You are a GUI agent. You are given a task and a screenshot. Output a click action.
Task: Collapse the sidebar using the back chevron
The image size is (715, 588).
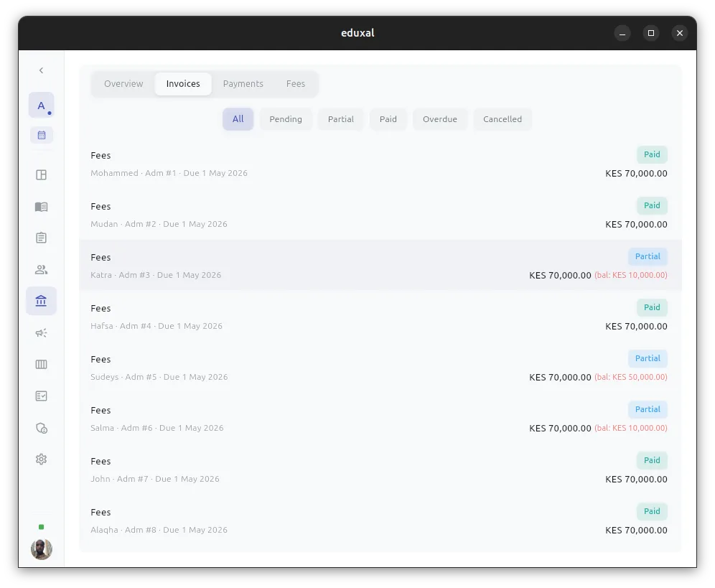coord(41,70)
